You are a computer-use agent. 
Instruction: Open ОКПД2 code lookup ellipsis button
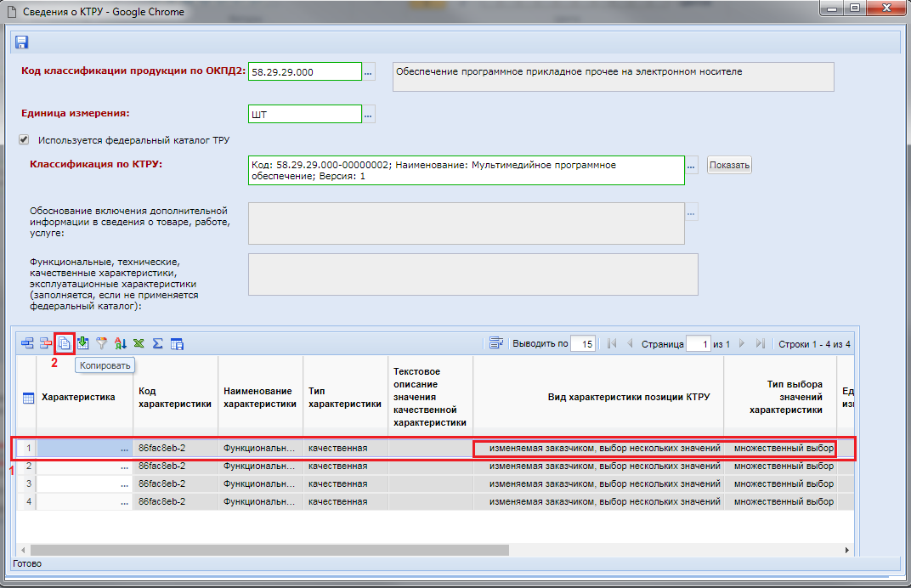pos(369,72)
